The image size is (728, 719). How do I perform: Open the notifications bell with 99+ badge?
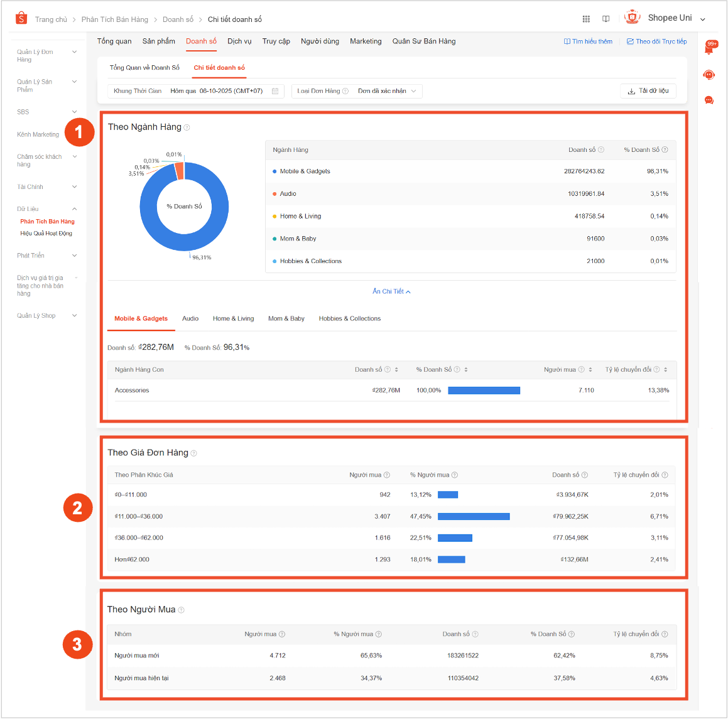coord(709,49)
